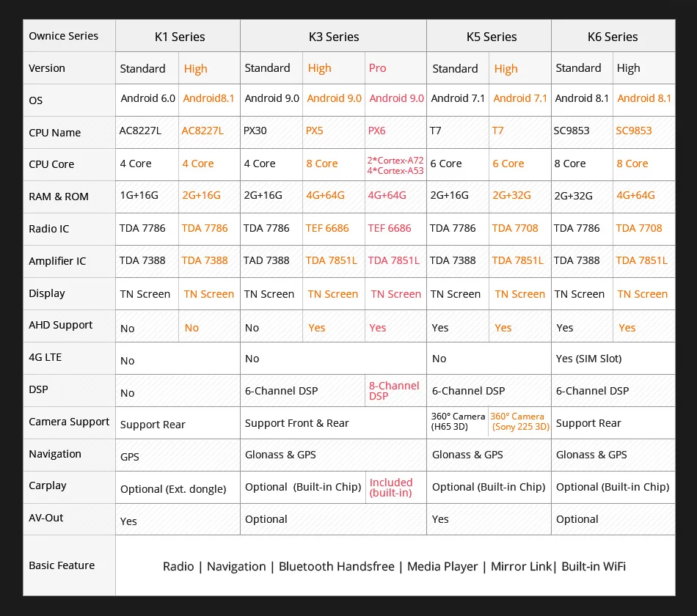Viewport: 697px width, 616px height.
Task: Click the 360° Camera (Sony 225 3D) cell
Action: [x=519, y=422]
